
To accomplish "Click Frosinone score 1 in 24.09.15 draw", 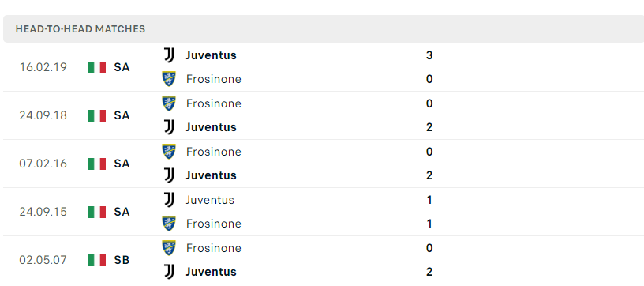I will click(x=429, y=224).
